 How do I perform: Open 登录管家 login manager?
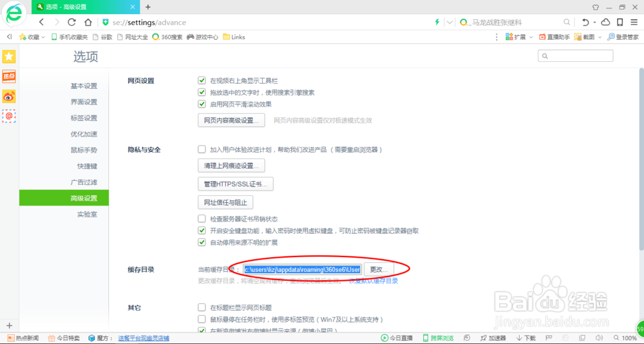pos(623,37)
